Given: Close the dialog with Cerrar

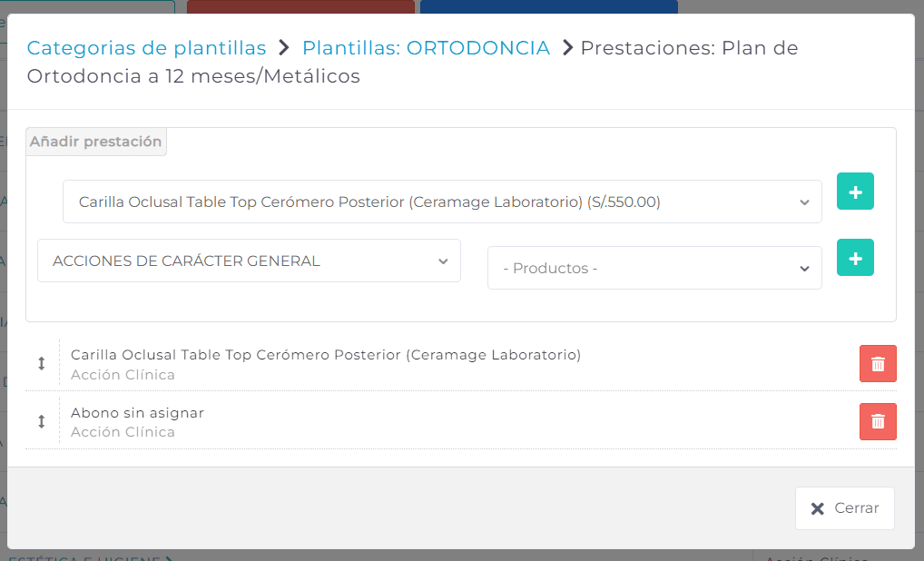Looking at the screenshot, I should (844, 508).
